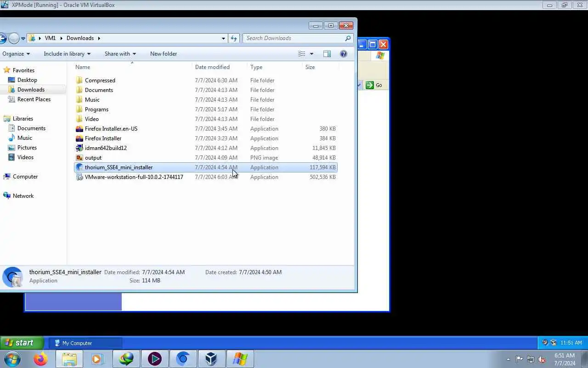Open Firefox from the Windows 7 taskbar
The image size is (588, 368).
pyautogui.click(x=40, y=359)
